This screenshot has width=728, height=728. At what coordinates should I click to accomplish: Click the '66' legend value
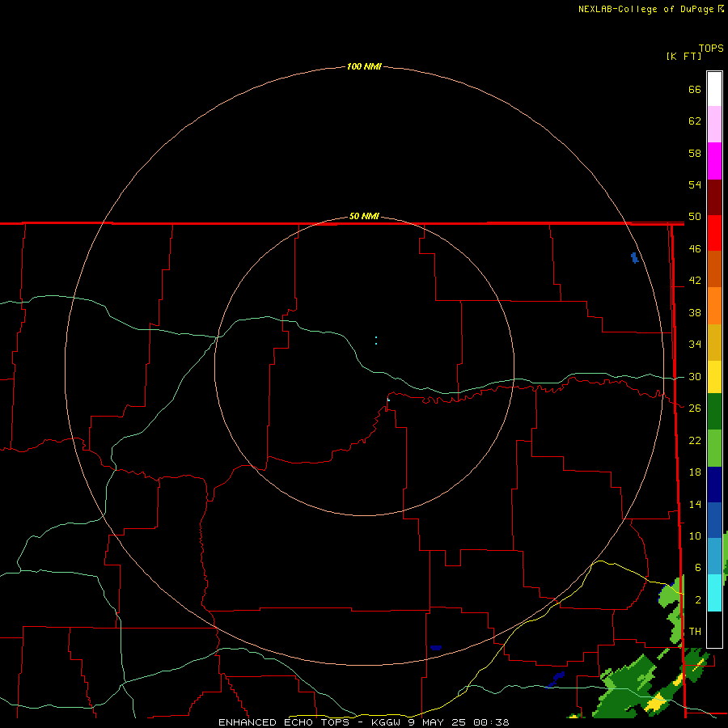[695, 89]
